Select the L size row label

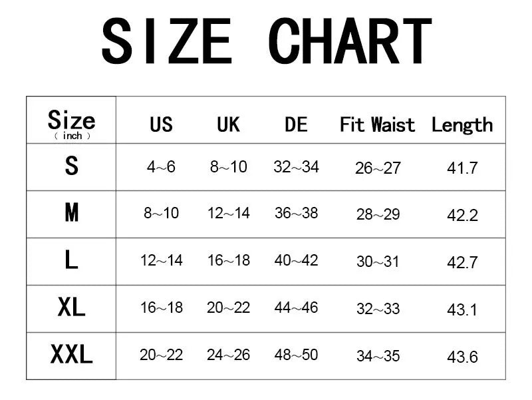coord(71,261)
